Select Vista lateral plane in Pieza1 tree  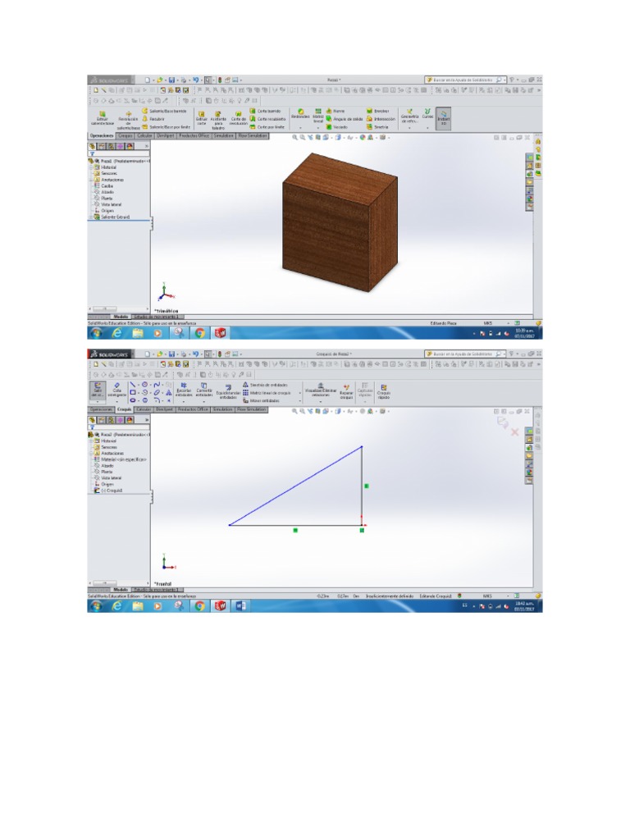click(107, 204)
